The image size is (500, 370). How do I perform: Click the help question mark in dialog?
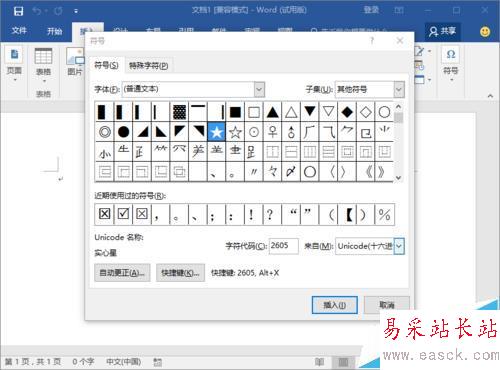[372, 41]
